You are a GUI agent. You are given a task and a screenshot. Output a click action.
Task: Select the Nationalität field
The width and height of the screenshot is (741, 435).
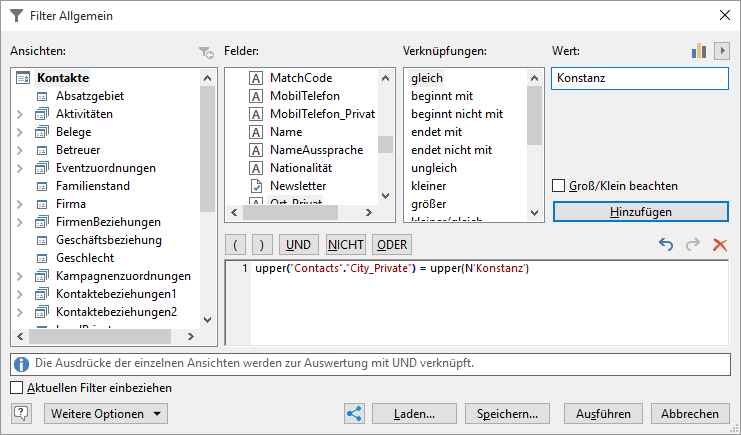coord(300,168)
